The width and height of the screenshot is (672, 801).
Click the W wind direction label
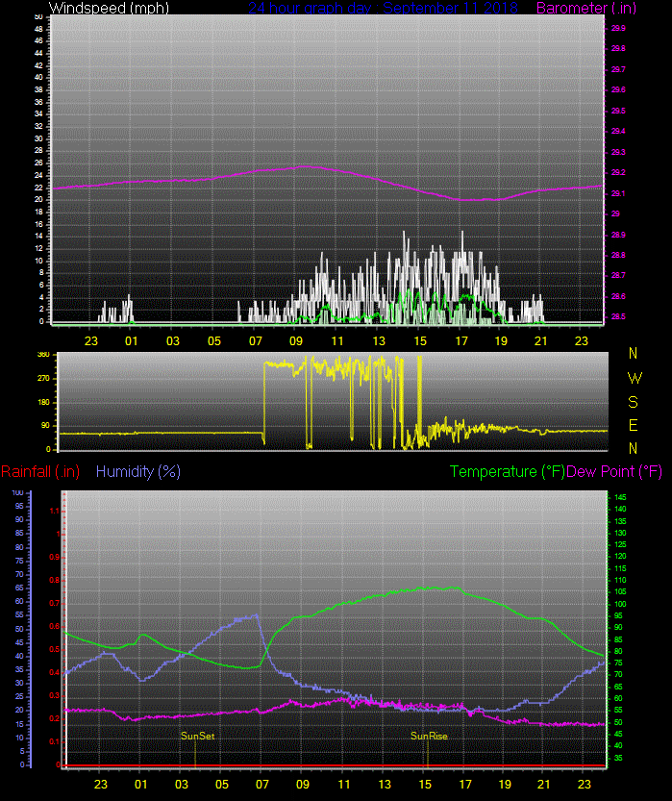635,378
